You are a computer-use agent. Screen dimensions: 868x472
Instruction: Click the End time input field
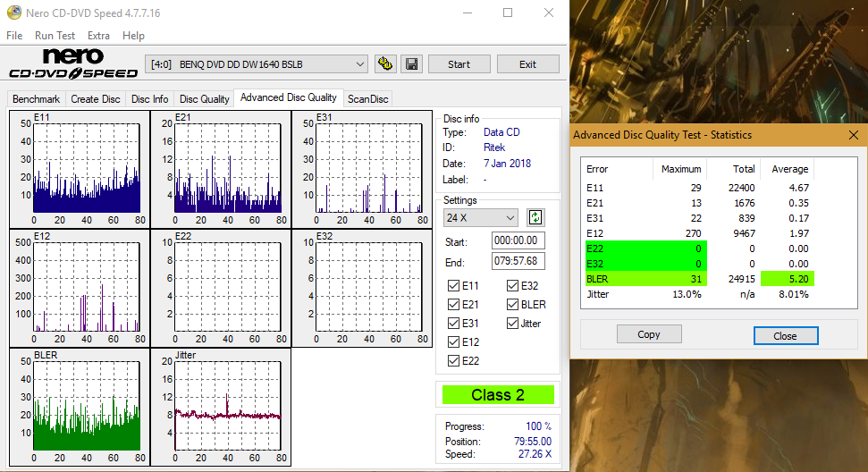click(518, 261)
